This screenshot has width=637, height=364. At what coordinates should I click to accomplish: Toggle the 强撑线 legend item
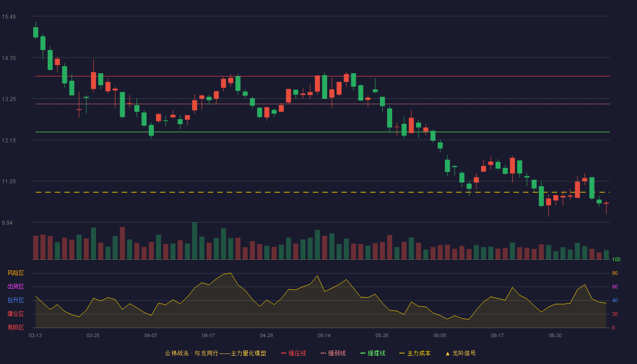point(373,353)
